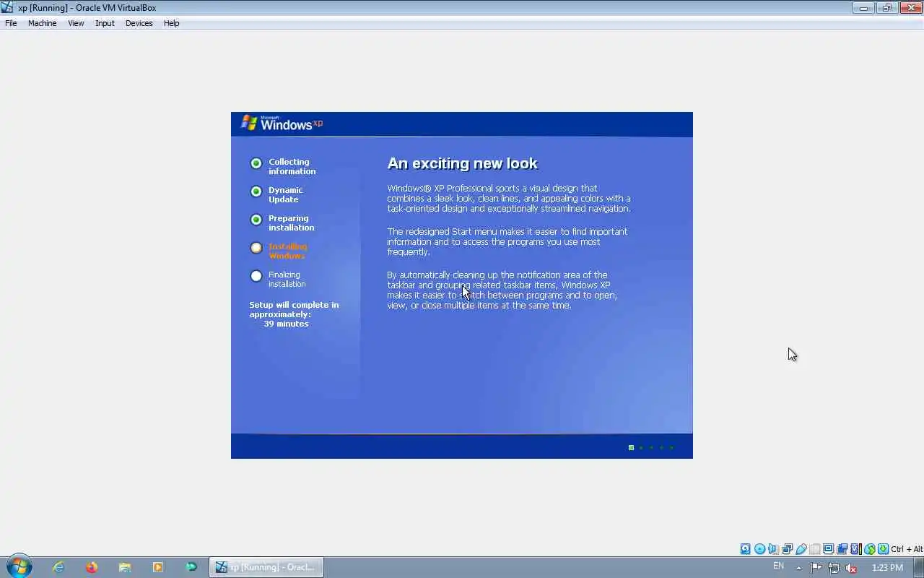Image resolution: width=924 pixels, height=578 pixels.
Task: Click the display indicator icon in status bar
Action: tap(828, 549)
